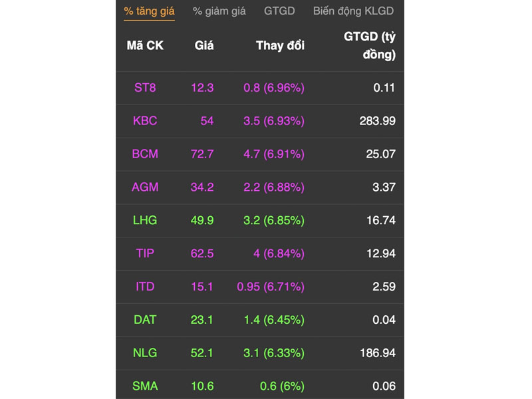Open LHG stock details
The width and height of the screenshot is (532, 399).
[x=145, y=221]
